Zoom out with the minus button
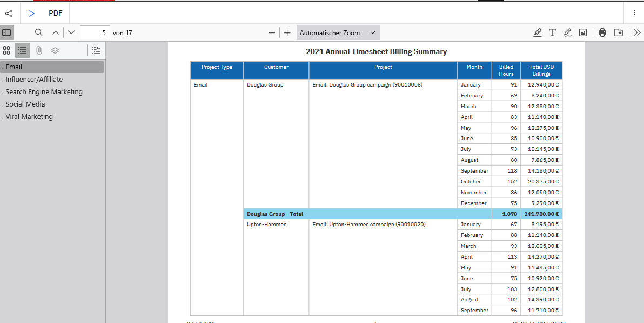The width and height of the screenshot is (644, 323). [272, 32]
